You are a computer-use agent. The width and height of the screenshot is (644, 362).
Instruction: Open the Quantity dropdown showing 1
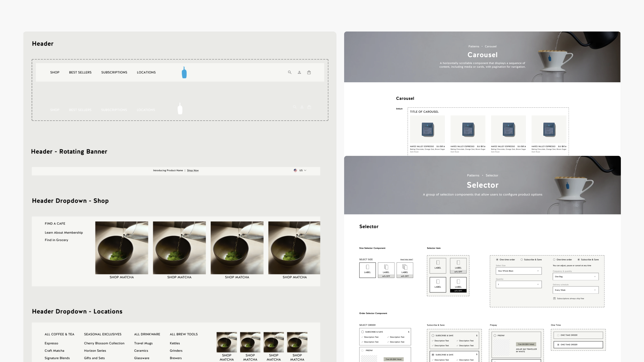click(519, 284)
